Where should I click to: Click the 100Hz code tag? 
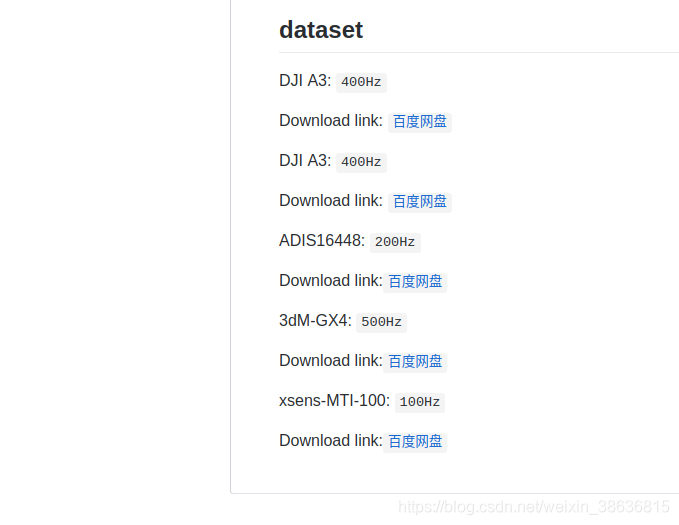click(x=420, y=402)
